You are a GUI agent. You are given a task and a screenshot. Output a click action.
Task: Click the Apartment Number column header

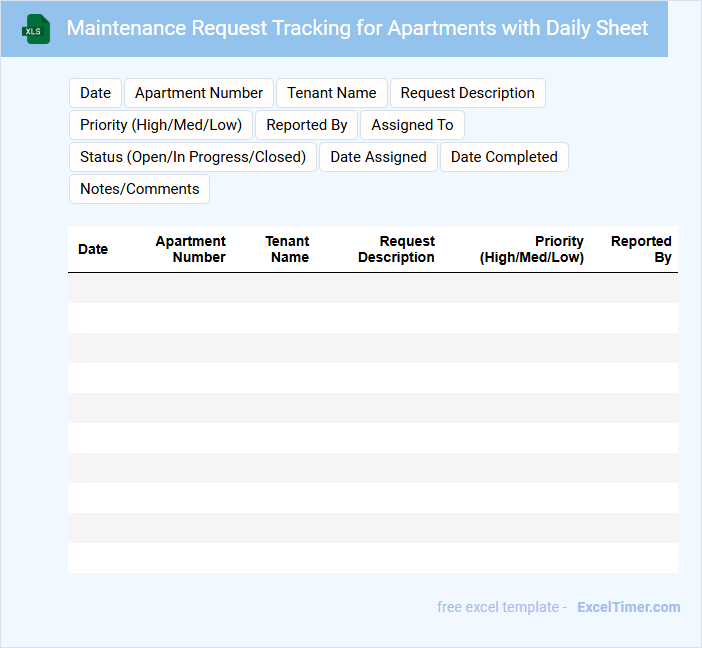tap(190, 249)
